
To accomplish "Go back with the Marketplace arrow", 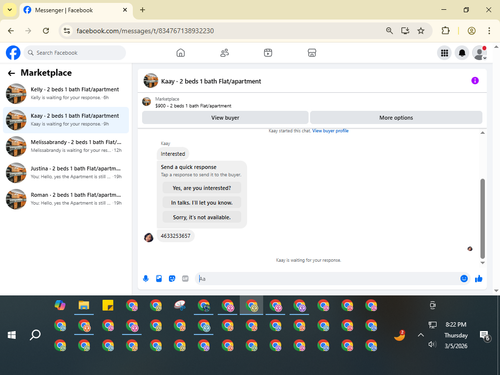I will coord(11,73).
